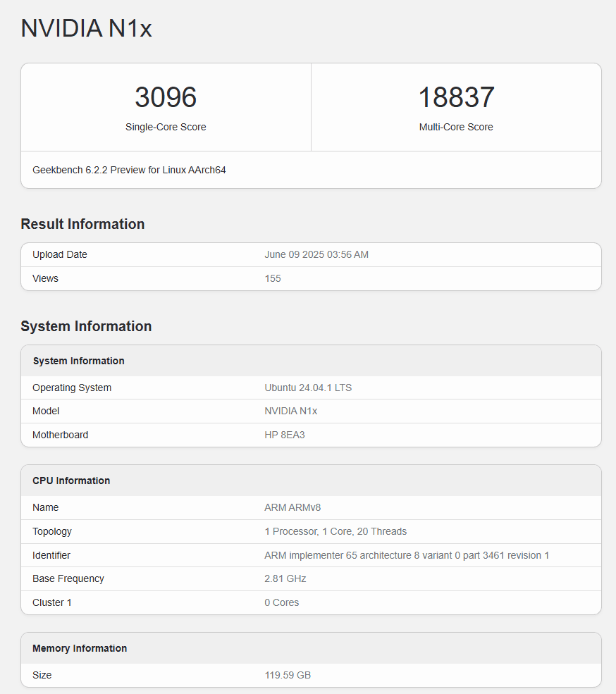The width and height of the screenshot is (616, 694).
Task: Click the Single-Core Score label
Action: click(166, 127)
